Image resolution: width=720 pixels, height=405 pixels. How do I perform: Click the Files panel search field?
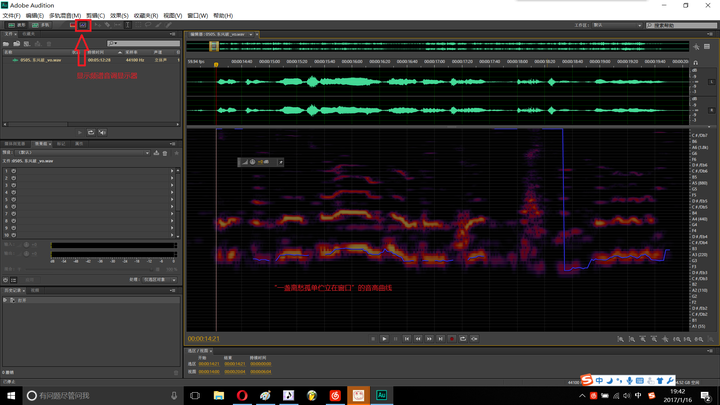(144, 43)
